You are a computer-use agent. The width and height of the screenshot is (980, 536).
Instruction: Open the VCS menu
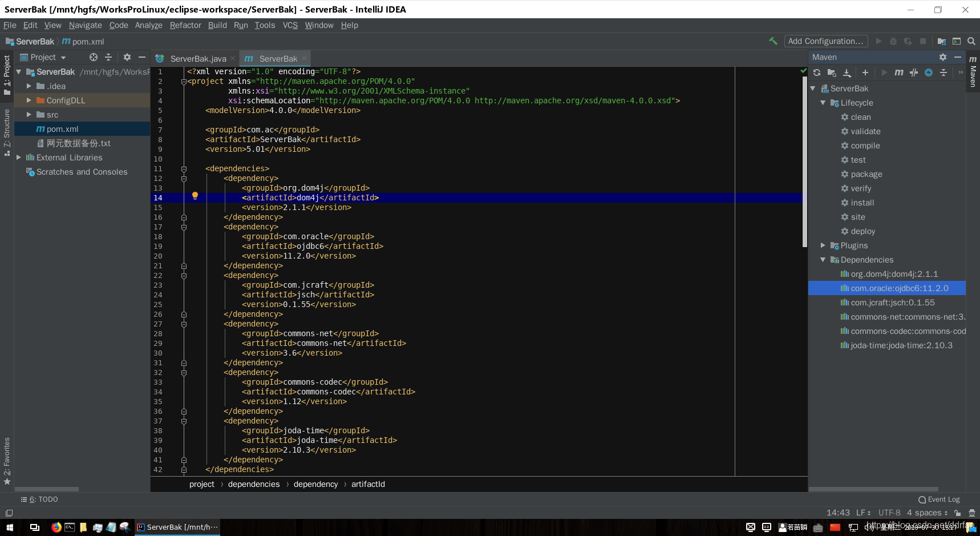click(x=290, y=25)
